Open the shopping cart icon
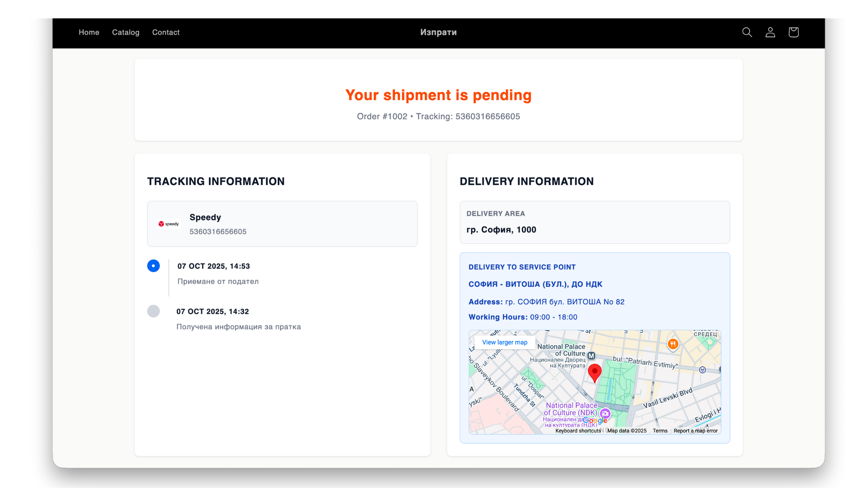This screenshot has height=488, width=868. point(793,32)
